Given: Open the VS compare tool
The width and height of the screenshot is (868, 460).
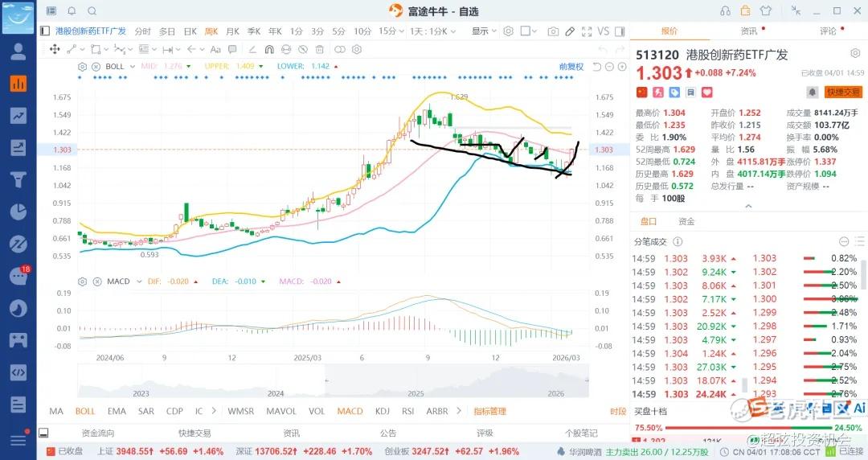Looking at the screenshot, I should coord(604,31).
